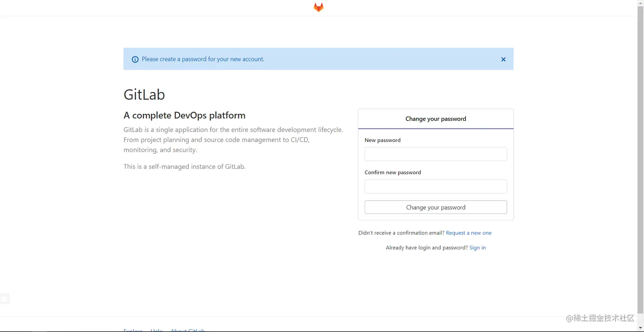This screenshot has height=332, width=644.
Task: Dismiss the create password alert
Action: (503, 59)
